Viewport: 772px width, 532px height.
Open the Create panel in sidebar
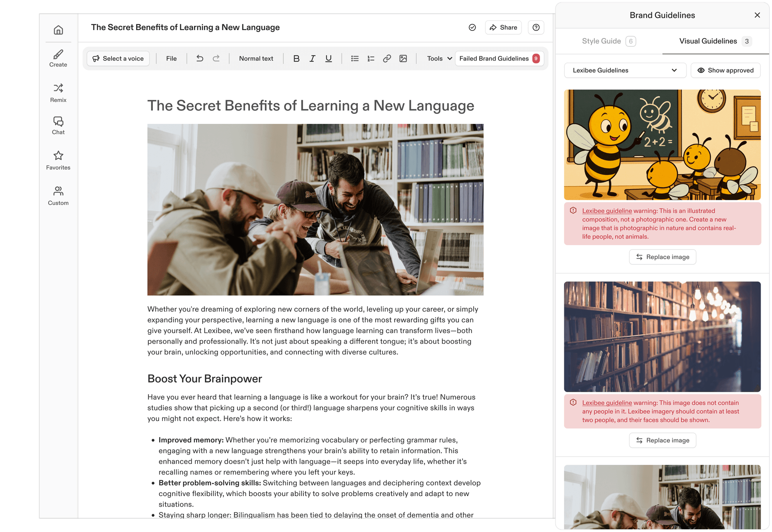point(58,57)
